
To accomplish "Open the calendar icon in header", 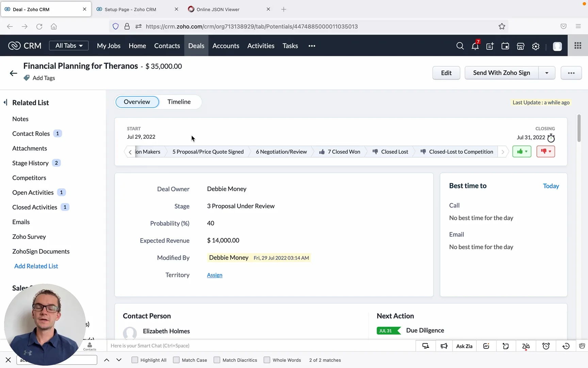I will [505, 46].
